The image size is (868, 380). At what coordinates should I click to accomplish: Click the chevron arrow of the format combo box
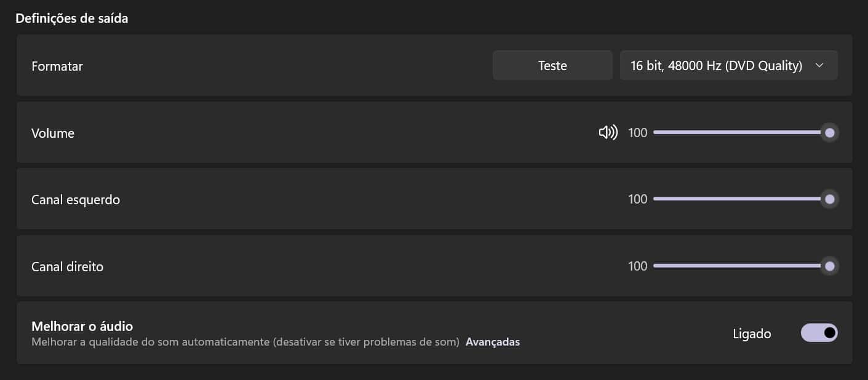[x=819, y=65]
